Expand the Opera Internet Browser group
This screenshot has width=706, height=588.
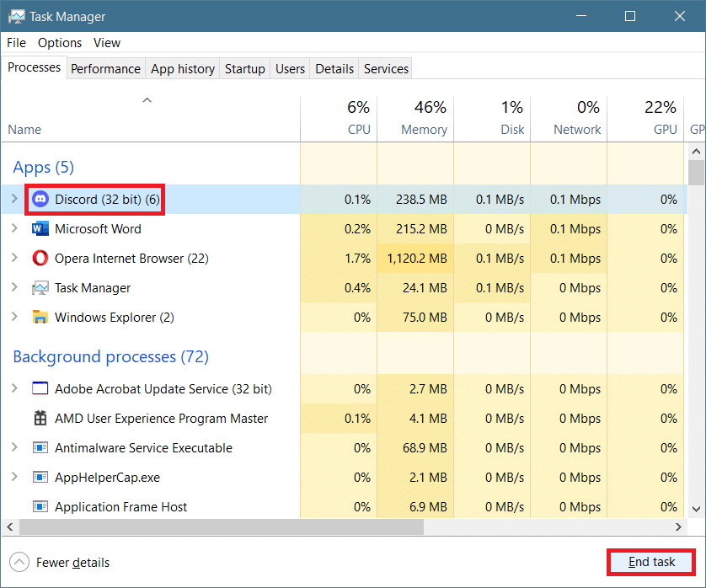click(x=14, y=258)
